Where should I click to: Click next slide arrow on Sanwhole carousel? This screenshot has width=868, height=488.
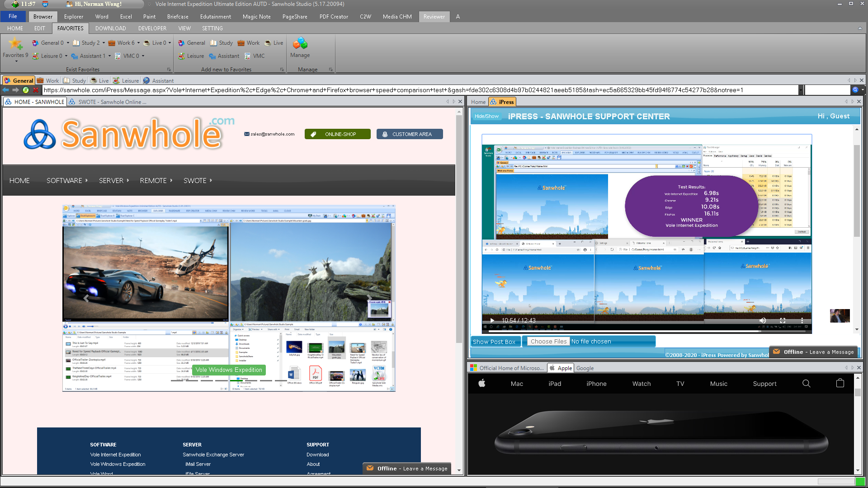[369, 298]
